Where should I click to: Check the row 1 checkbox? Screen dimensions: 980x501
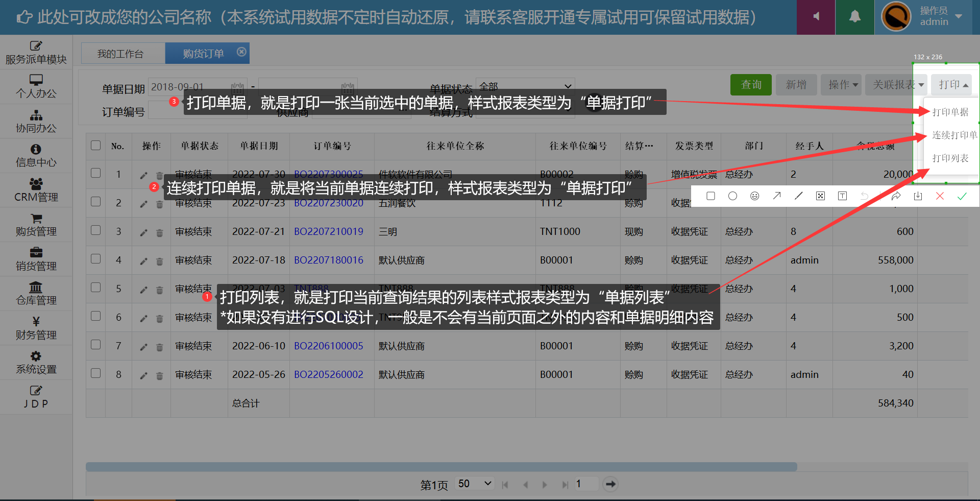click(95, 173)
